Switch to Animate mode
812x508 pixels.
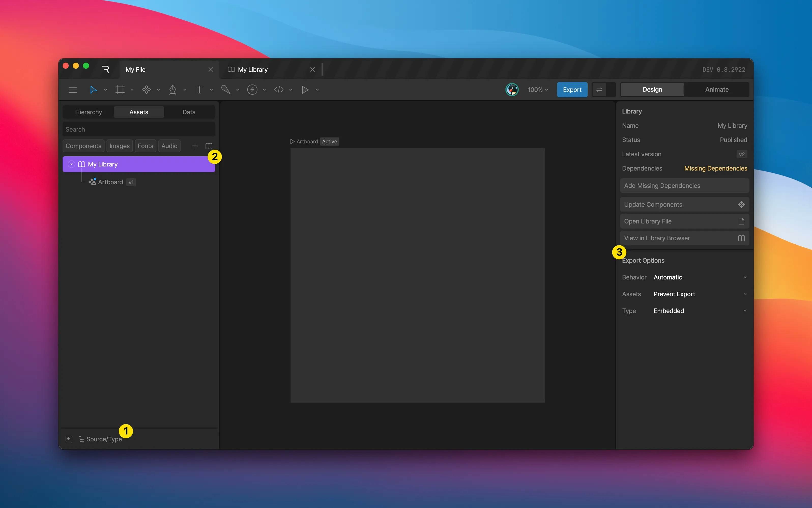(717, 89)
